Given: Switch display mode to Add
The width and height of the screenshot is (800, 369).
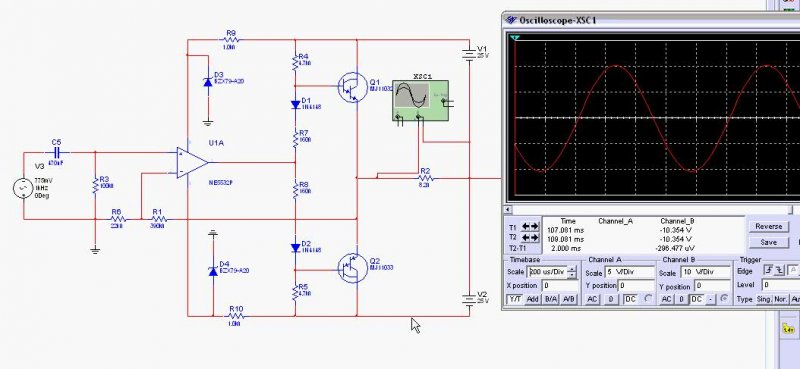Looking at the screenshot, I should (533, 299).
